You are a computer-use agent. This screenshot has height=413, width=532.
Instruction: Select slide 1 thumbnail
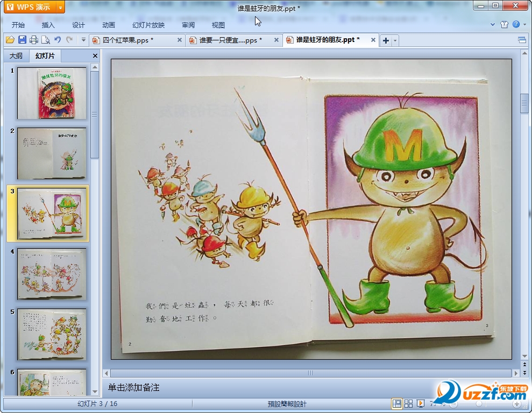(52, 93)
